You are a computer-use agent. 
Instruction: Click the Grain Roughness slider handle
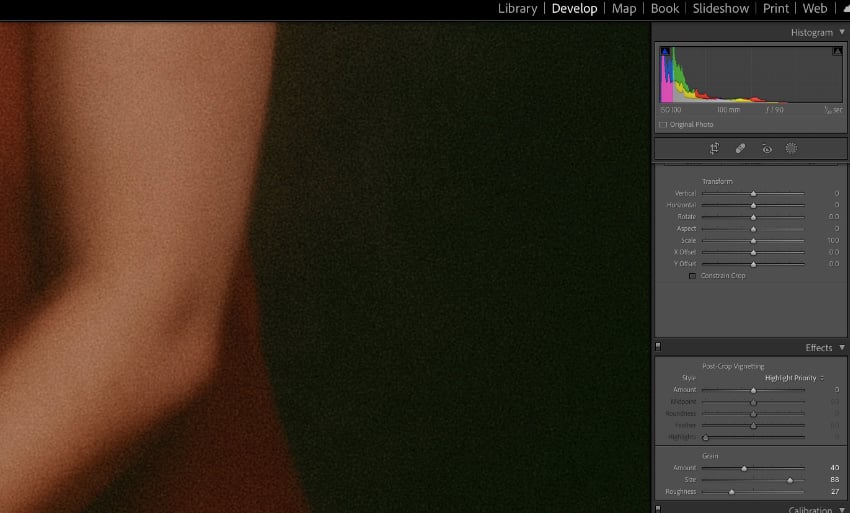(731, 492)
